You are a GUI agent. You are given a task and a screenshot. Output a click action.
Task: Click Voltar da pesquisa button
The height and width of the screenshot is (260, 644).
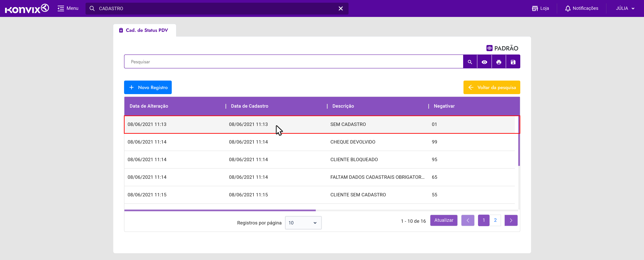pyautogui.click(x=492, y=87)
